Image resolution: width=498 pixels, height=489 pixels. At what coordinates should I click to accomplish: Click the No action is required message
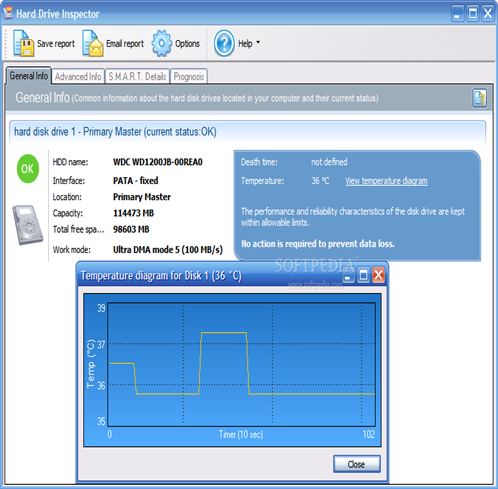(x=318, y=244)
